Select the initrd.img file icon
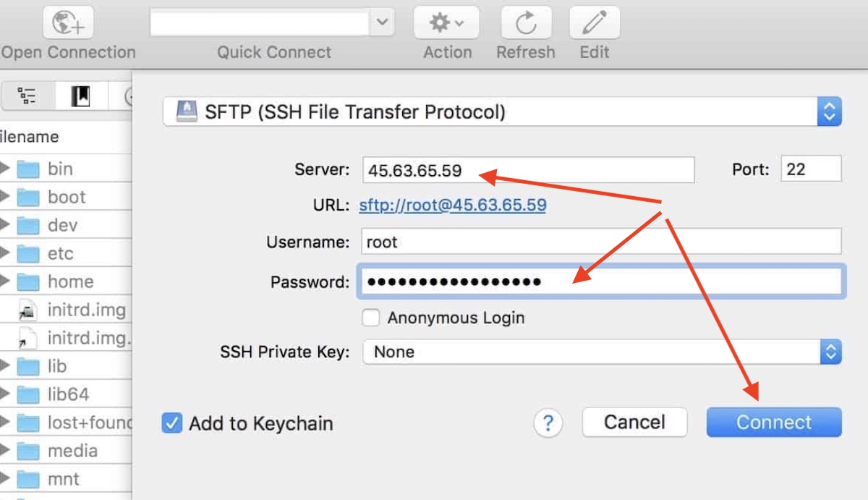868x500 pixels. tap(27, 310)
